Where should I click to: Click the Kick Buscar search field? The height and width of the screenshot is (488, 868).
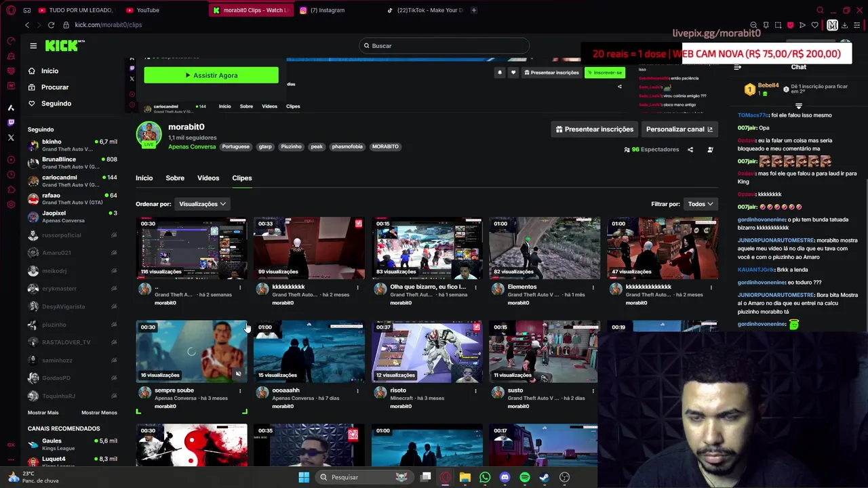click(x=444, y=45)
